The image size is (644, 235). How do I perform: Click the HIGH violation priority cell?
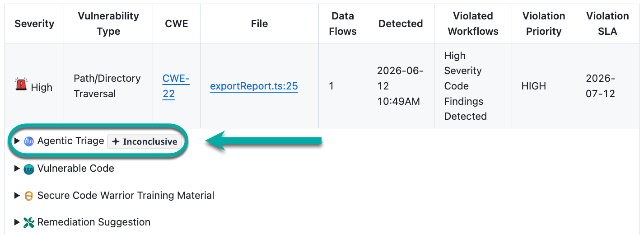click(534, 86)
